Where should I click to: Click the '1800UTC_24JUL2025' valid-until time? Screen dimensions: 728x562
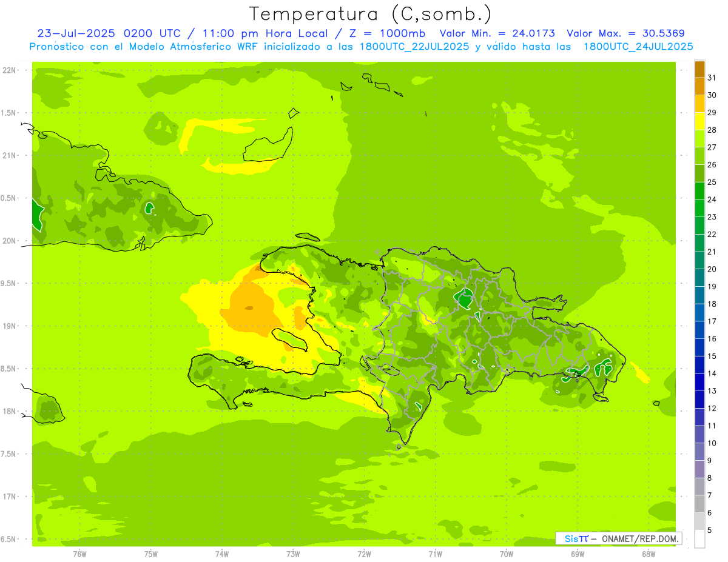coord(638,46)
